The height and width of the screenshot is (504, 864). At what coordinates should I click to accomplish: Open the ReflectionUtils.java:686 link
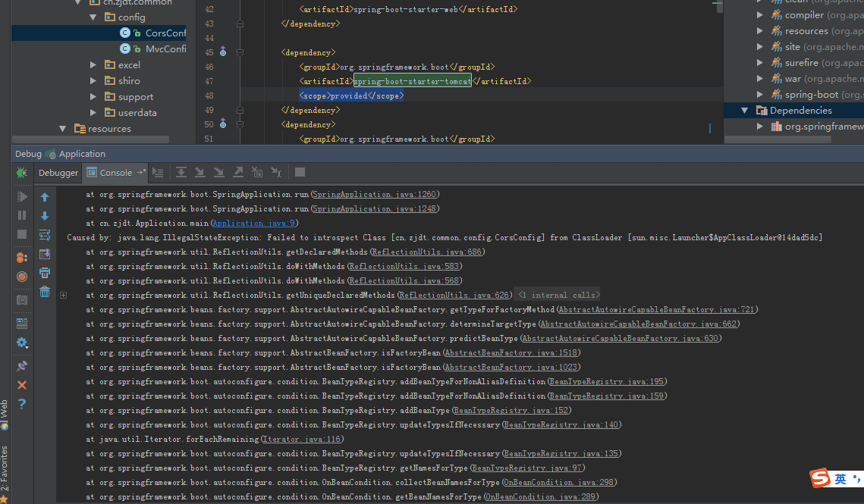pyautogui.click(x=428, y=252)
